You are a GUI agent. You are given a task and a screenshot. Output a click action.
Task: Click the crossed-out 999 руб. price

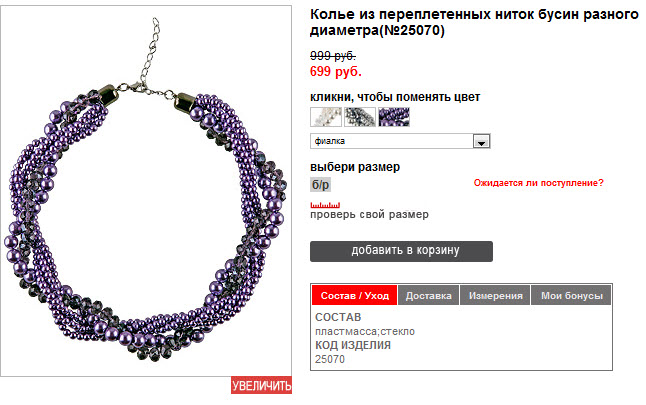333,55
